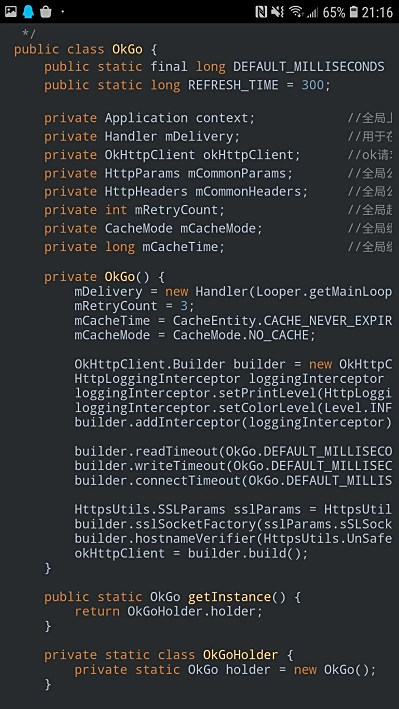This screenshot has width=399, height=709.
Task: Tap the NFC status icon
Action: [261, 12]
